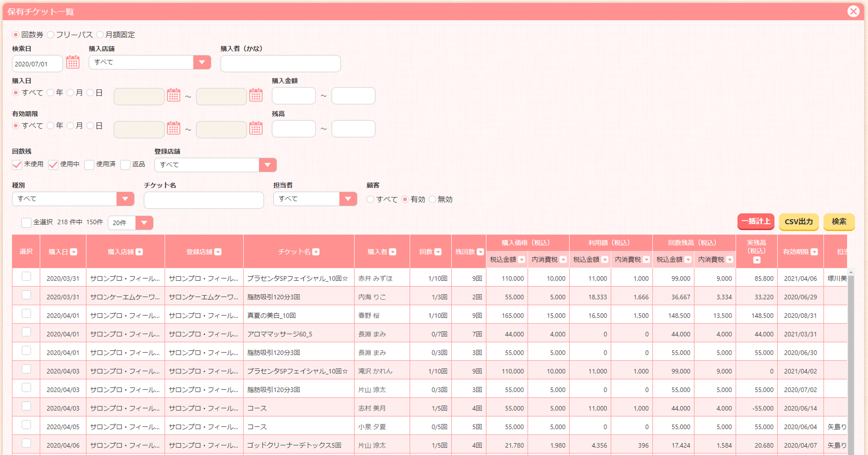This screenshot has height=455, width=868.
Task: Click the チケット名 input field
Action: click(x=203, y=200)
